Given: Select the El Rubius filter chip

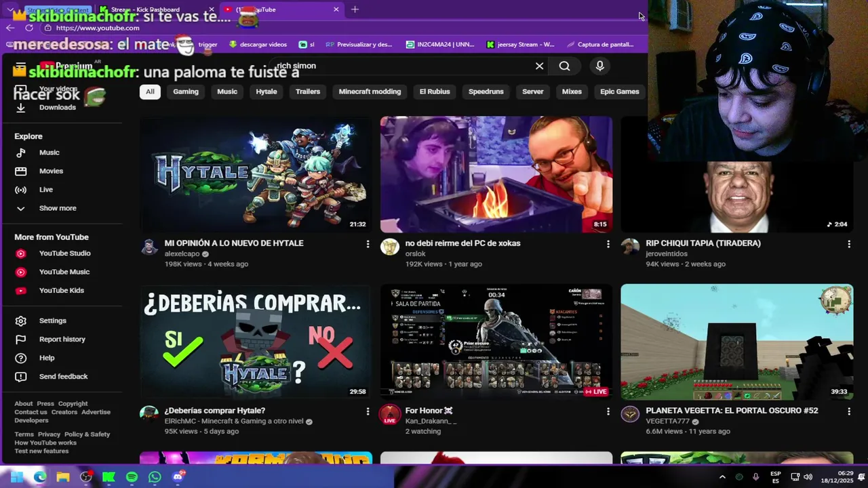Looking at the screenshot, I should [435, 91].
